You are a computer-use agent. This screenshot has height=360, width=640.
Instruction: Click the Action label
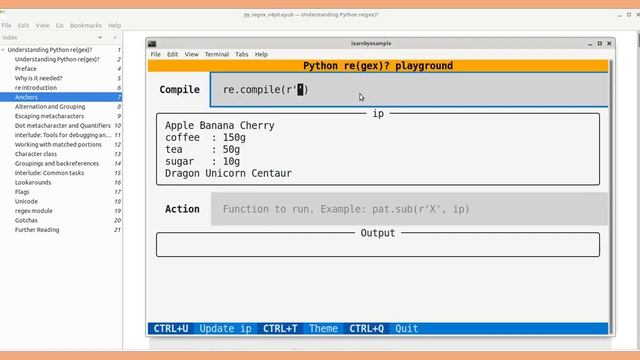(x=182, y=209)
